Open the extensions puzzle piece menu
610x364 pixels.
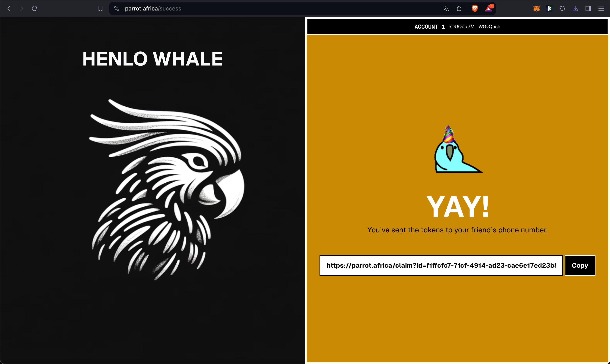pos(562,9)
